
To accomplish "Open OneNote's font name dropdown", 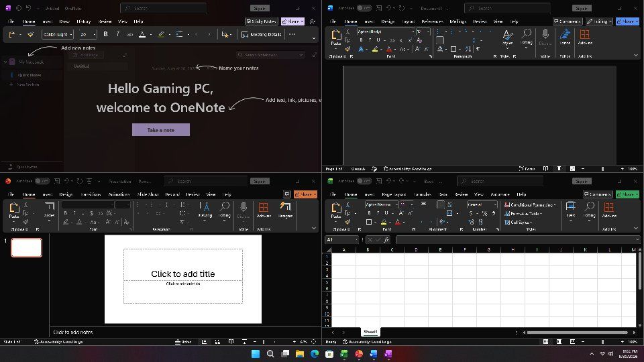I will tap(71, 34).
